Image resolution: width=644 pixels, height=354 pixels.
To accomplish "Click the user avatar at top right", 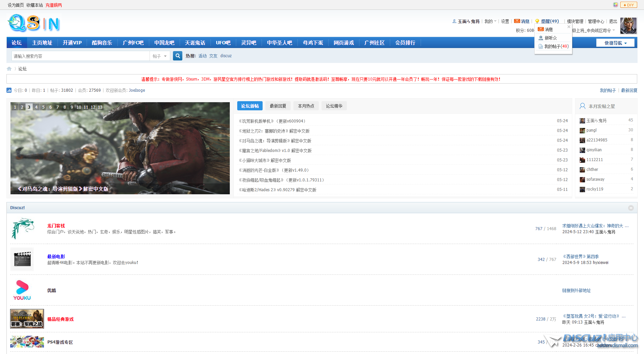I will tap(628, 26).
